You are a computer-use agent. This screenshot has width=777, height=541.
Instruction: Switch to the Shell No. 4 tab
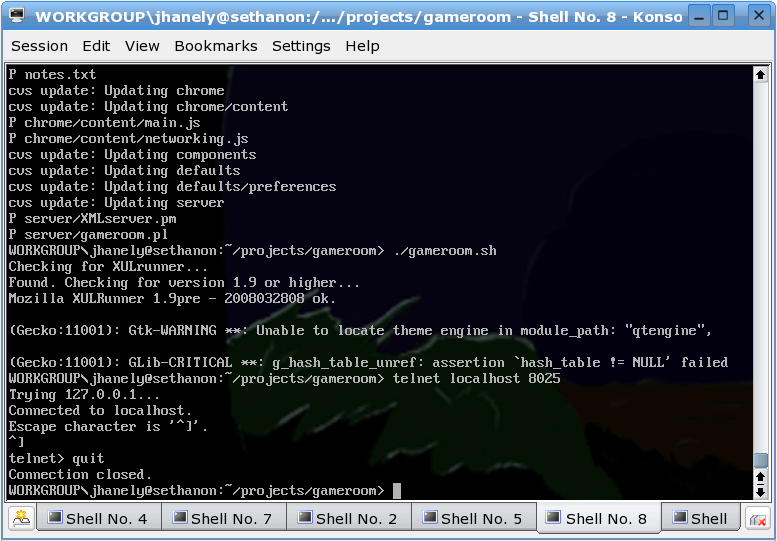[x=98, y=518]
